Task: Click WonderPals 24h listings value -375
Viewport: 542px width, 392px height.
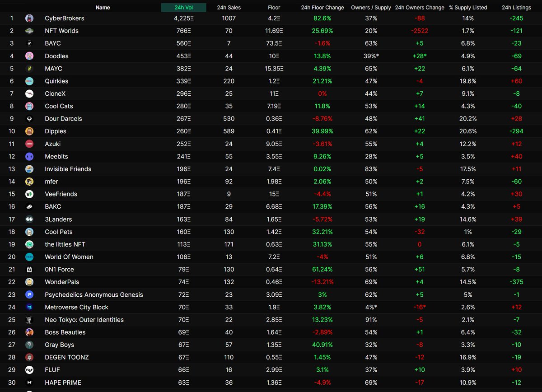Action: pos(517,282)
